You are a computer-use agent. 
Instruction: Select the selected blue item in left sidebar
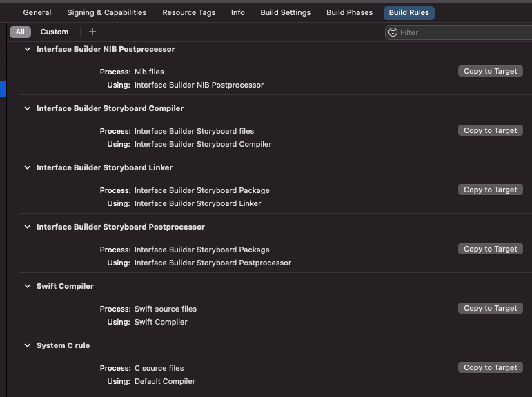(3, 89)
